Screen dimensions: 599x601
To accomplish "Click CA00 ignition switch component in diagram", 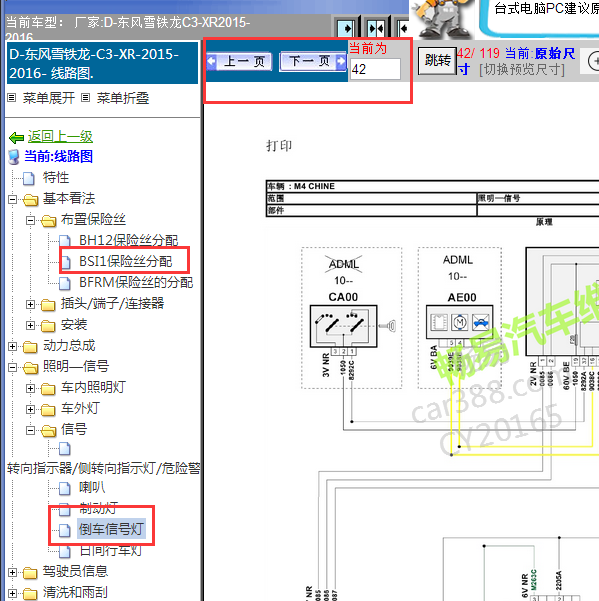I will (x=343, y=326).
